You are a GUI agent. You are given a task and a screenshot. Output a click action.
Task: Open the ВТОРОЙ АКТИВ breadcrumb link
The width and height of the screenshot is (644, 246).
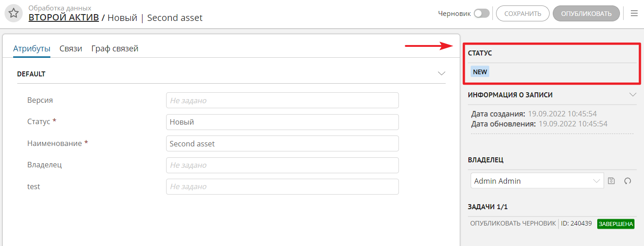tap(64, 18)
